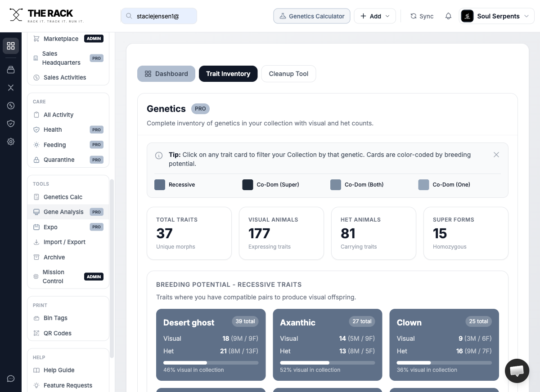The width and height of the screenshot is (540, 392).
Task: Open the Genetics Calculator
Action: coord(311,16)
